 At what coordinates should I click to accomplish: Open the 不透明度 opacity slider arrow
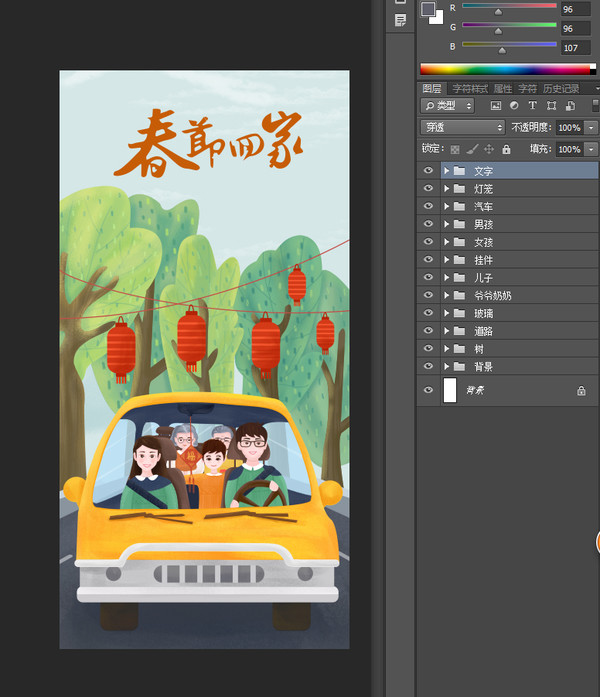[x=591, y=128]
